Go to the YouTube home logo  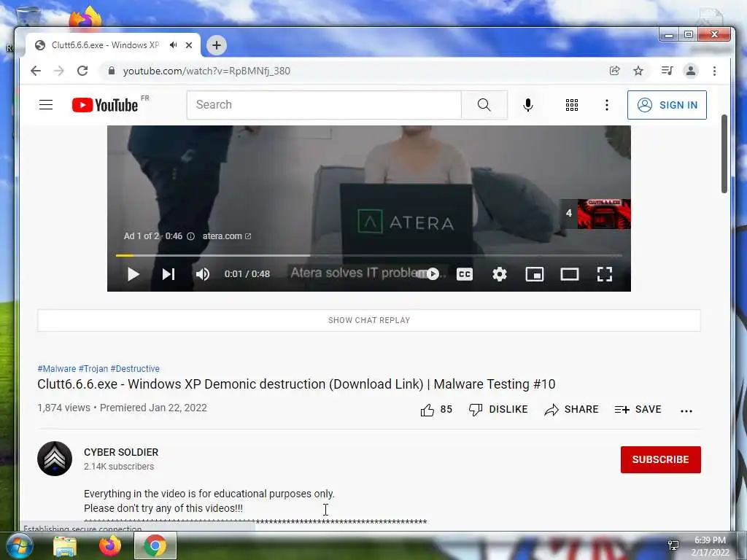[x=105, y=105]
